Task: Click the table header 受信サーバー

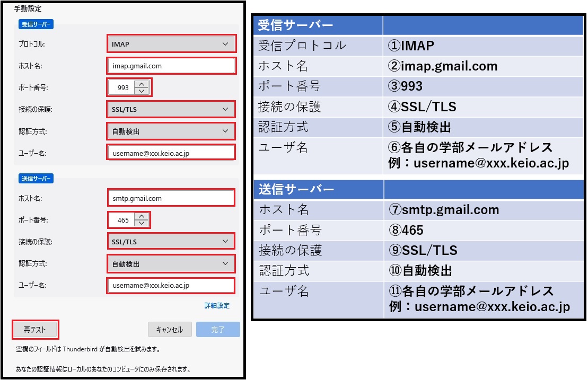Action: point(318,25)
